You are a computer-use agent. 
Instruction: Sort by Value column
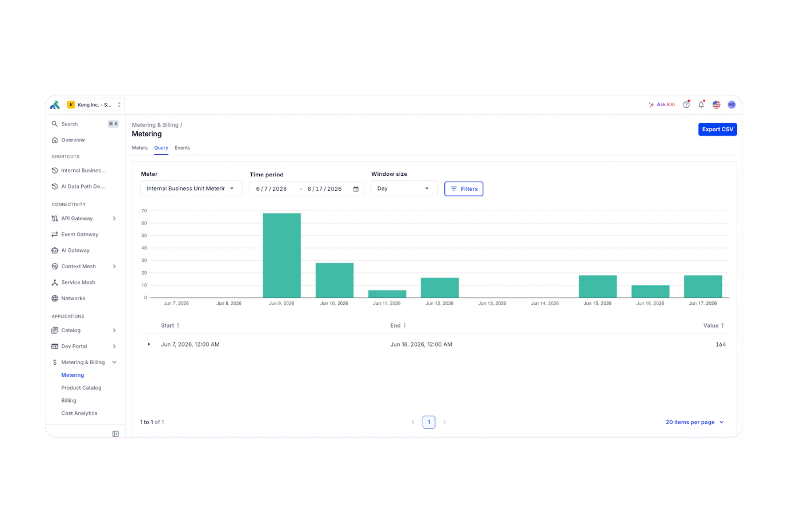coord(714,325)
